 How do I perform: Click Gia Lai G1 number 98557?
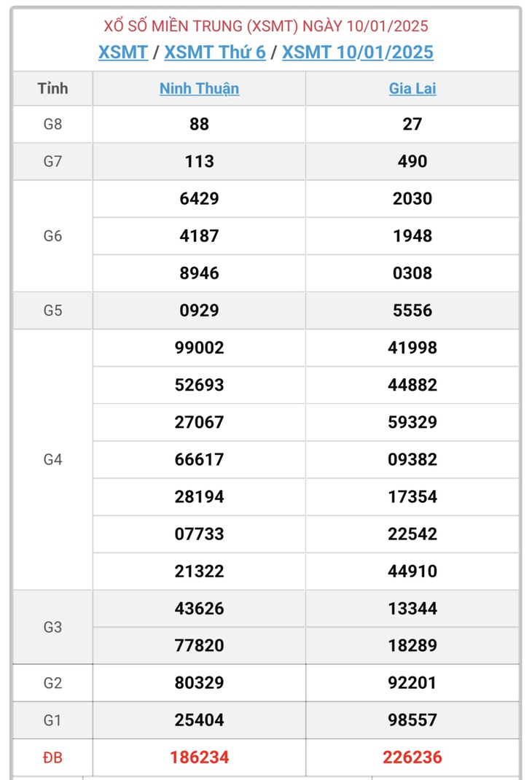click(x=412, y=719)
